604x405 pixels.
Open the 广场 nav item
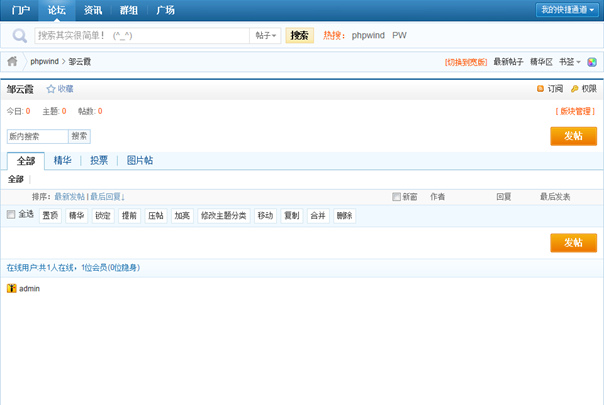pos(165,10)
